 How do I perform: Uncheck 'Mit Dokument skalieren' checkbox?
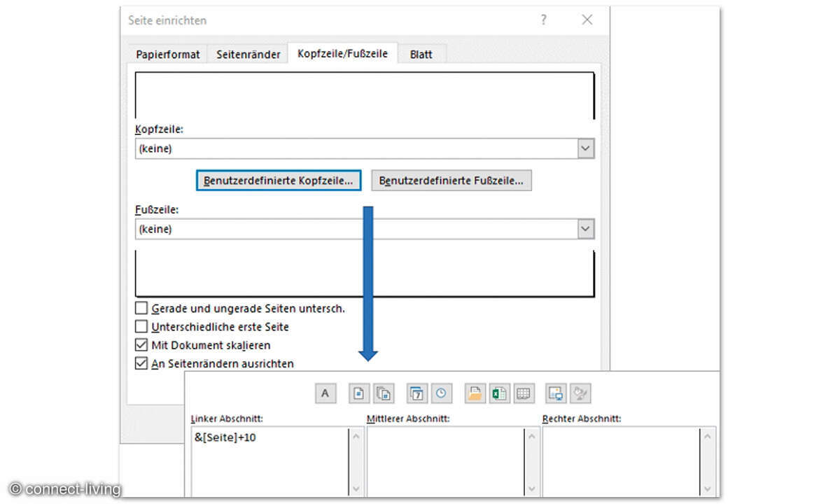point(142,345)
